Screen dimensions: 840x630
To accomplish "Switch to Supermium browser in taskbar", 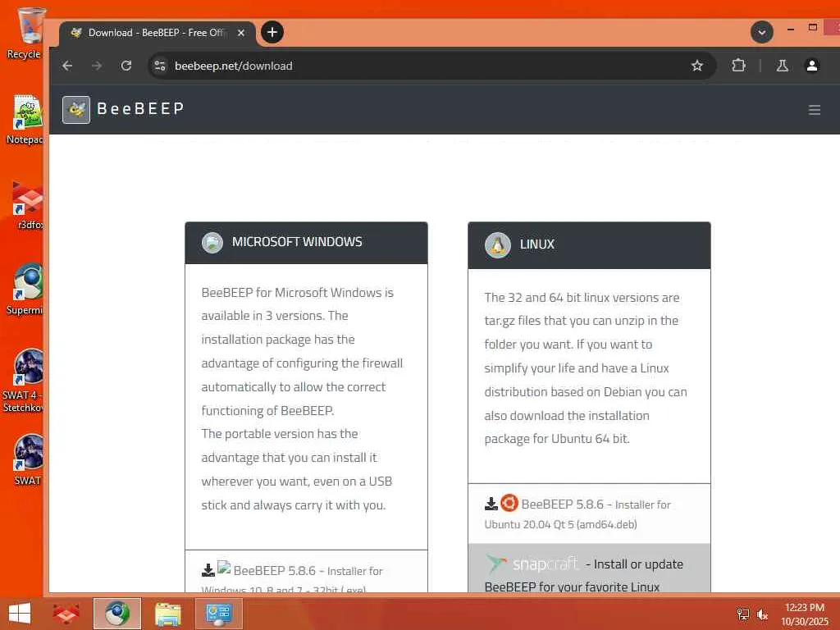I will [117, 614].
